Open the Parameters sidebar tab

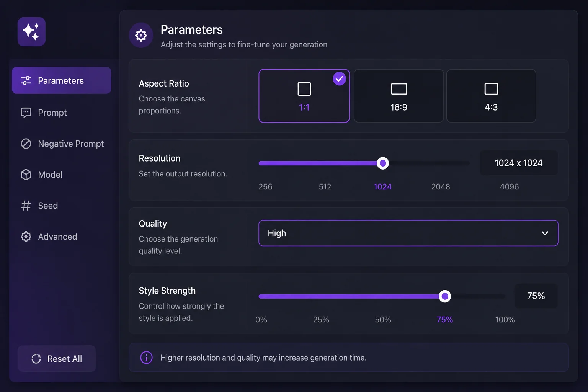tap(62, 80)
